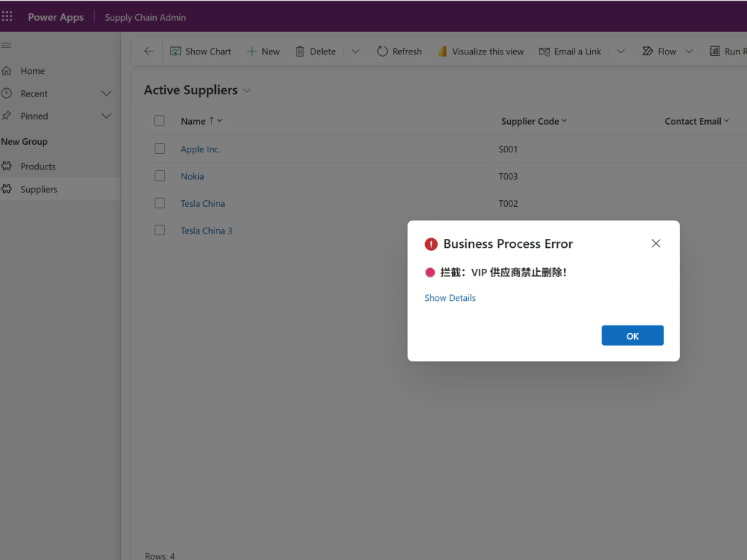747x560 pixels.
Task: Click the plus icon for New
Action: click(x=251, y=52)
